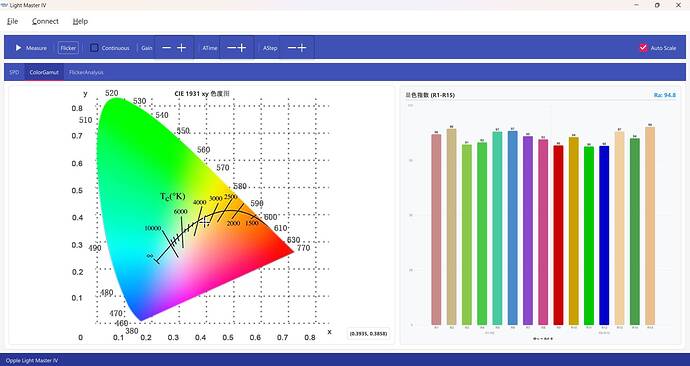The image size is (690, 366).
Task: Start measurement with the Measure play icon
Action: 18,48
